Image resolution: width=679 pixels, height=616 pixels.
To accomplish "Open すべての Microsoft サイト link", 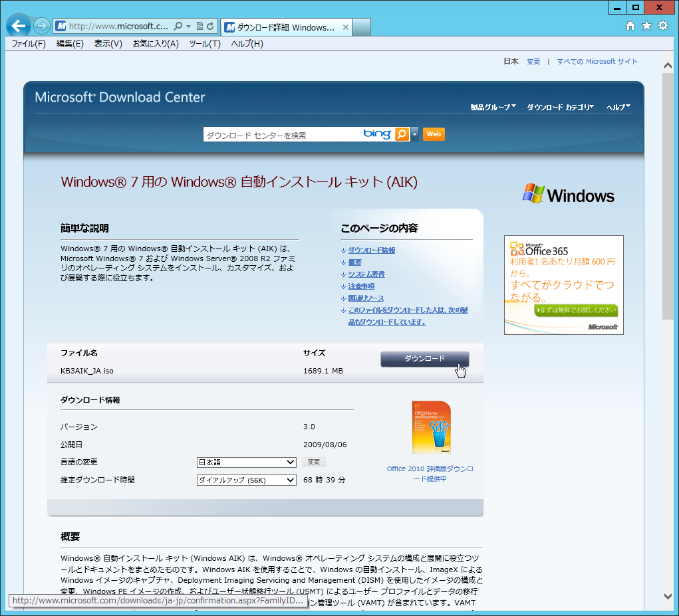I will (597, 61).
